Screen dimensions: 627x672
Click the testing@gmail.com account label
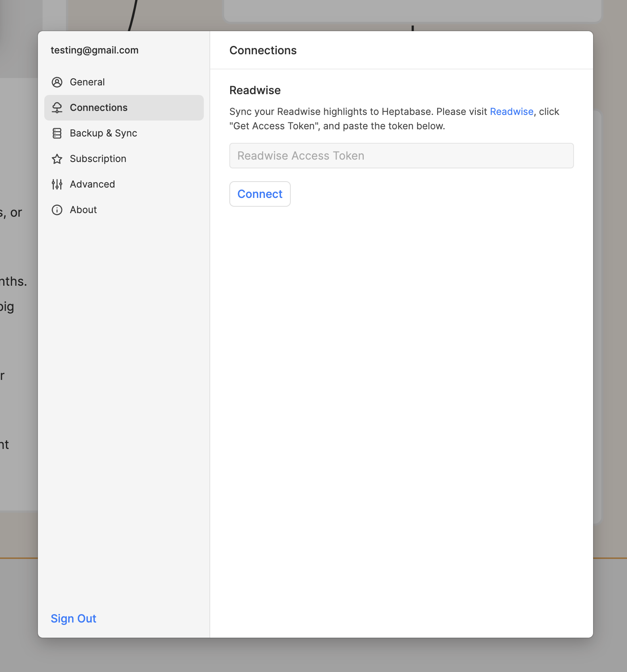(x=95, y=50)
